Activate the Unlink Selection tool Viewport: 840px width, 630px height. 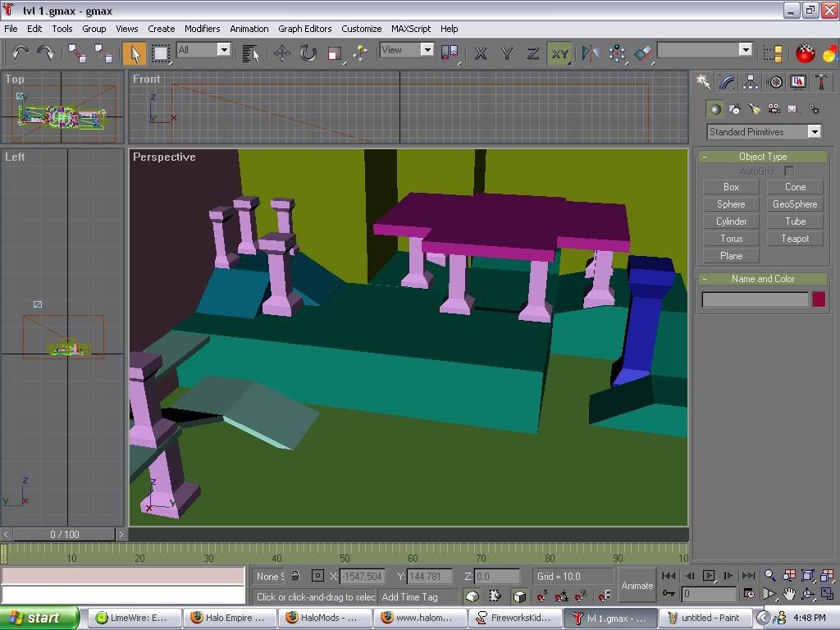[x=103, y=53]
